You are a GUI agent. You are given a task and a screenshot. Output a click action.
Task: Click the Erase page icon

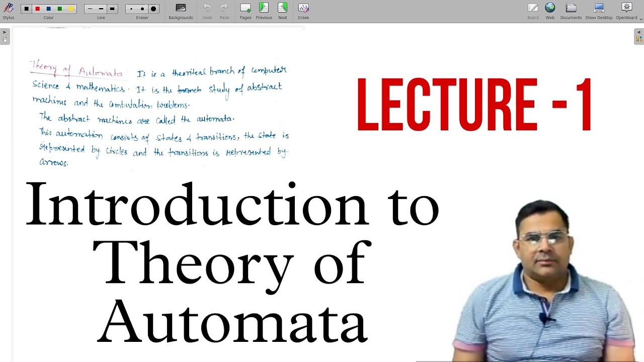point(303,11)
